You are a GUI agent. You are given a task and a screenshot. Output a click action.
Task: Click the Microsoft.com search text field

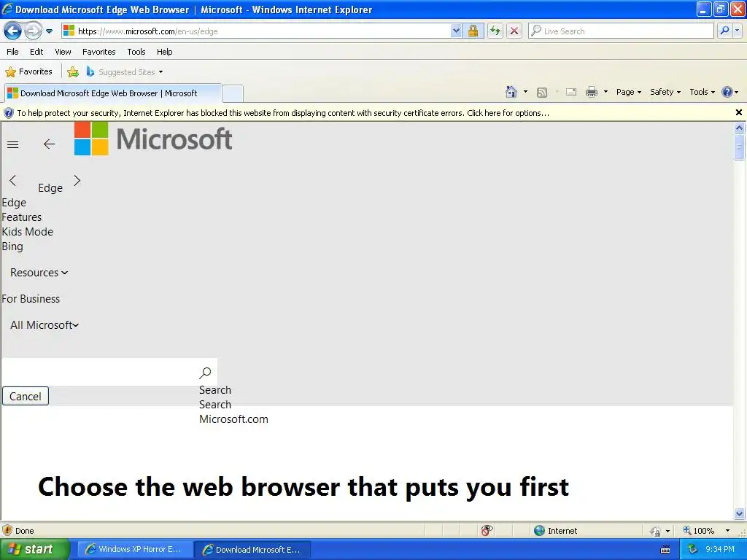click(98, 372)
